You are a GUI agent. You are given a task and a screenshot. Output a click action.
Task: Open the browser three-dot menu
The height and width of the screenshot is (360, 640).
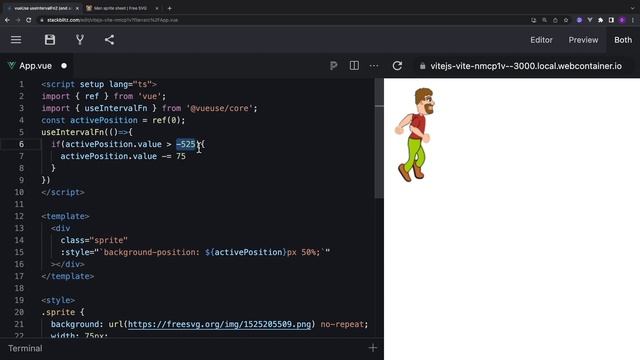click(x=633, y=20)
